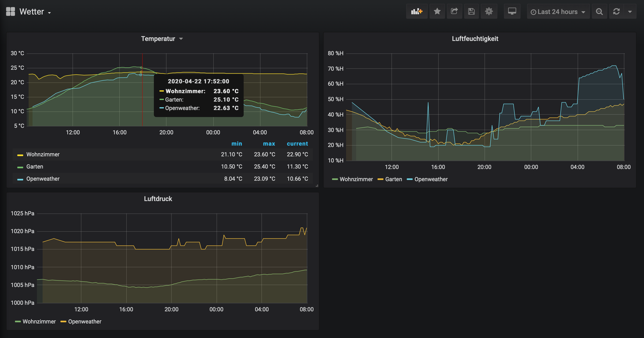
Task: Zoom out time range magnifier
Action: tap(599, 11)
